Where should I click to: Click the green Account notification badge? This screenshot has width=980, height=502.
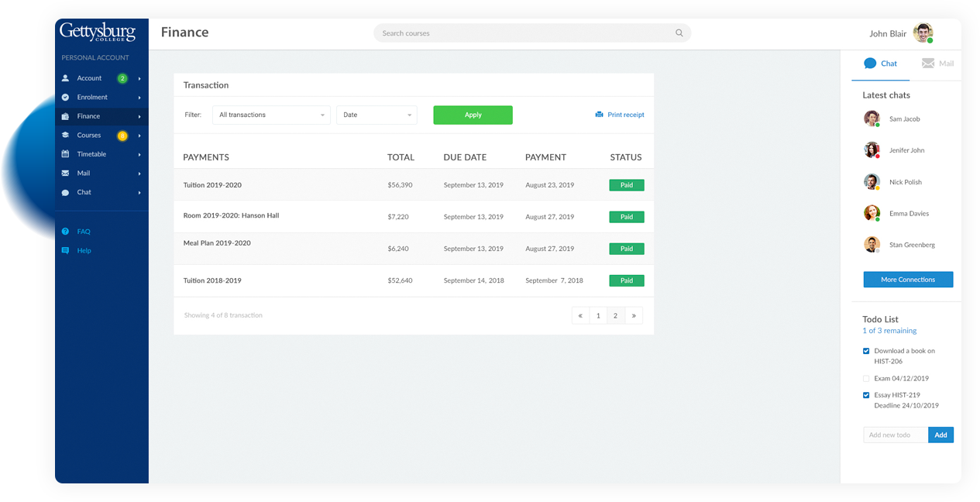click(x=122, y=78)
